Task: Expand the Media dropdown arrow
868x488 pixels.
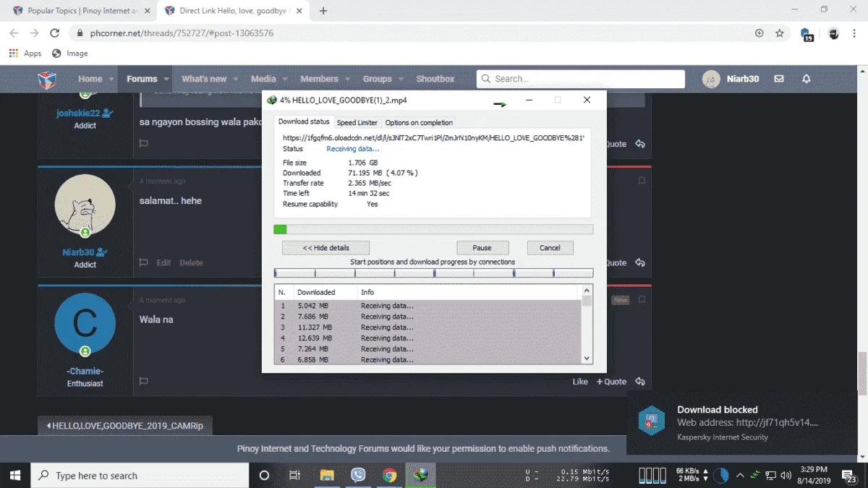Action: pyautogui.click(x=284, y=79)
